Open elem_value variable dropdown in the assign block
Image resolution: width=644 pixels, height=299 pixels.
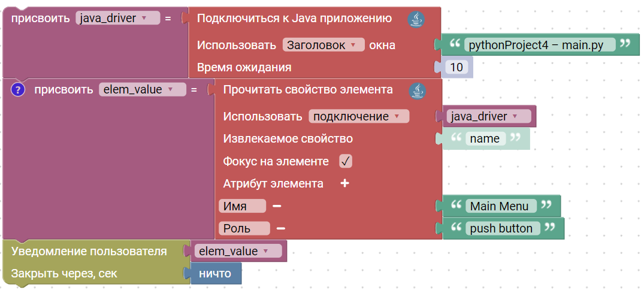click(x=143, y=89)
